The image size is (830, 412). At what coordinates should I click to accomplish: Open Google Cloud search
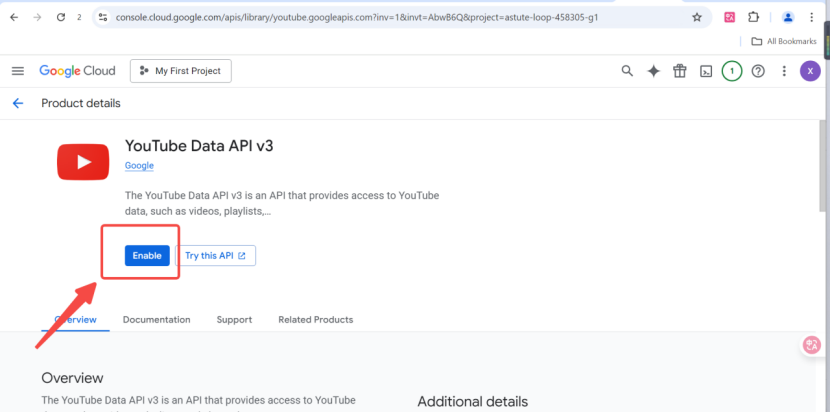point(627,71)
